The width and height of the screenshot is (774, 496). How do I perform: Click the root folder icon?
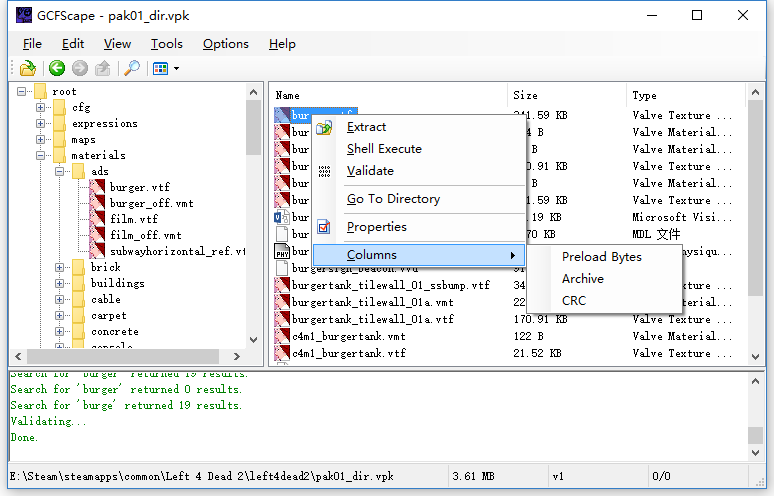coord(41,91)
